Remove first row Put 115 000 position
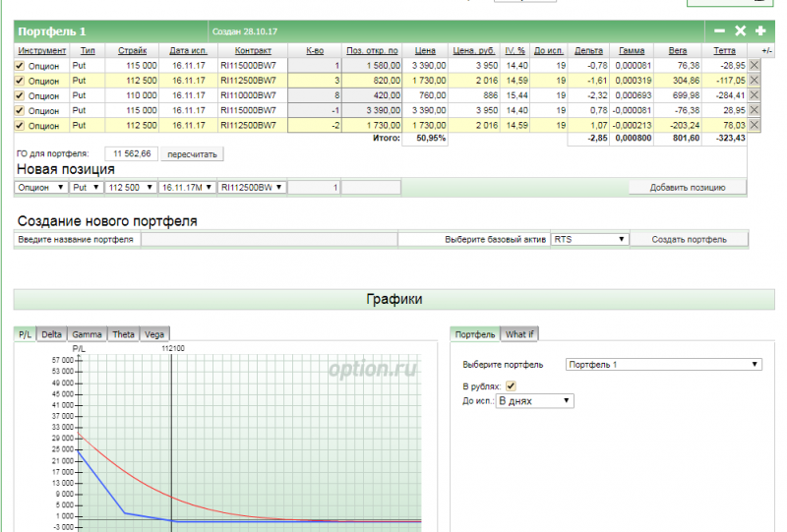787x532 pixels. [x=755, y=65]
